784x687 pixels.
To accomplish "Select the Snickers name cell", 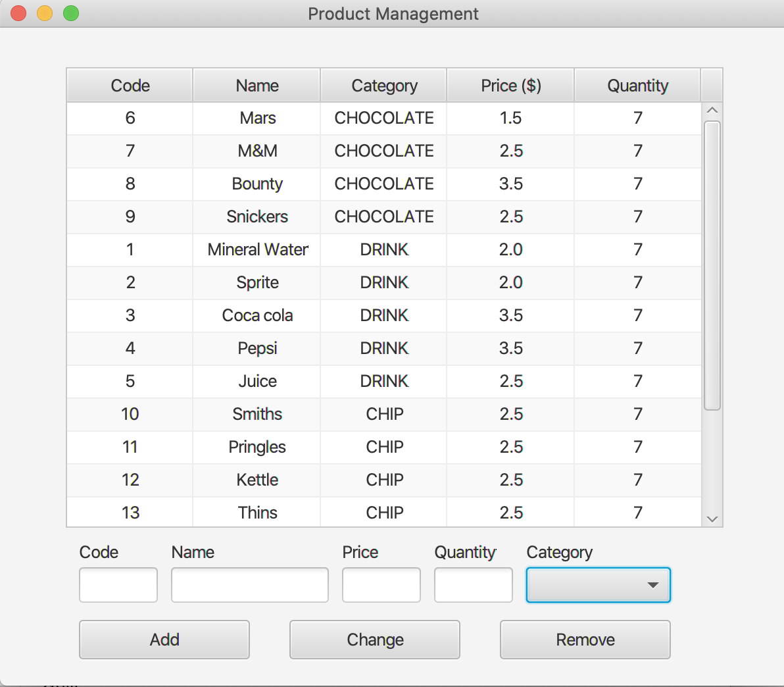I will point(257,216).
